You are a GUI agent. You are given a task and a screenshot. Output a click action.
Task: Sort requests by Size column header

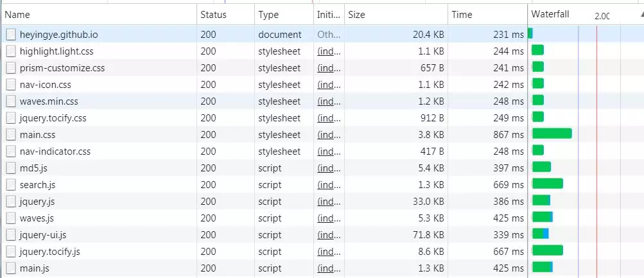[x=396, y=15]
